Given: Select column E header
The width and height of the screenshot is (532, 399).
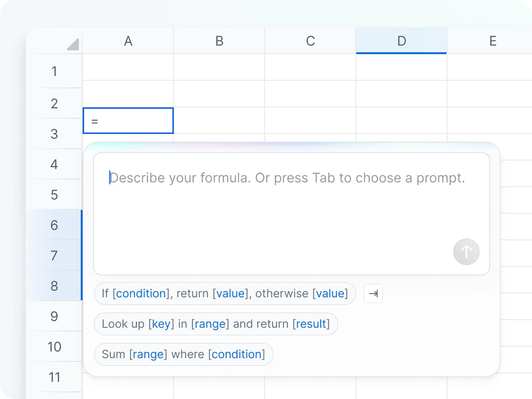Looking at the screenshot, I should (493, 41).
